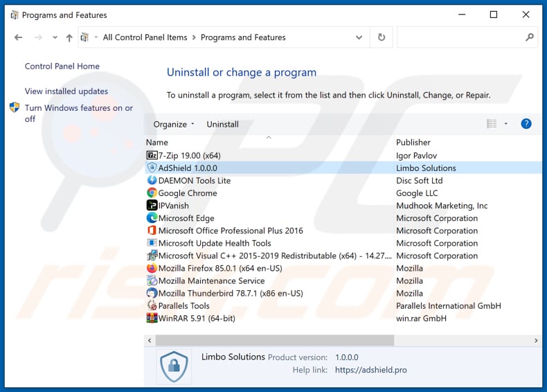
Task: Select WinRAR 5.91 (64-bit) entry
Action: pyautogui.click(x=343, y=318)
